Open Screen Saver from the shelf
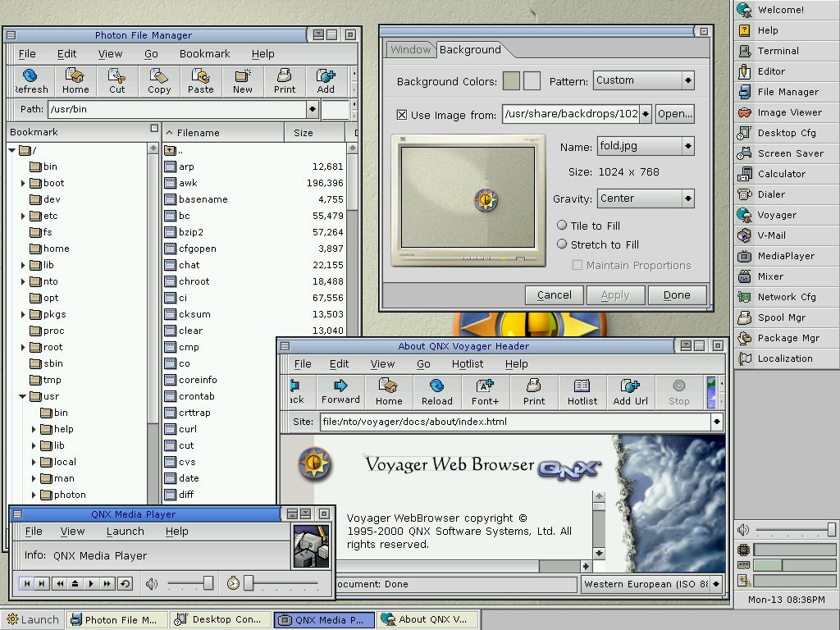840x630 pixels. point(787,153)
